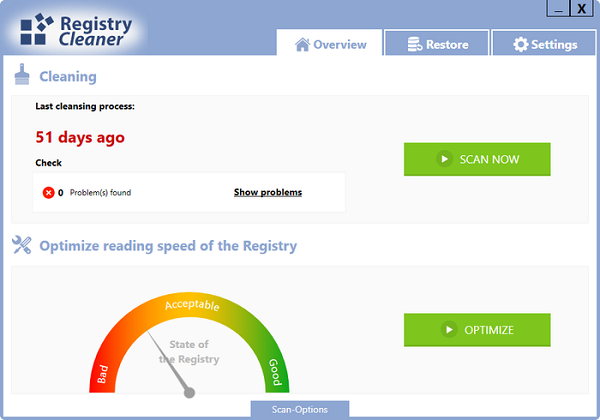Viewport: 600px width, 420px height.
Task: Click the play icon inside OPTIMIZE
Action: [450, 330]
